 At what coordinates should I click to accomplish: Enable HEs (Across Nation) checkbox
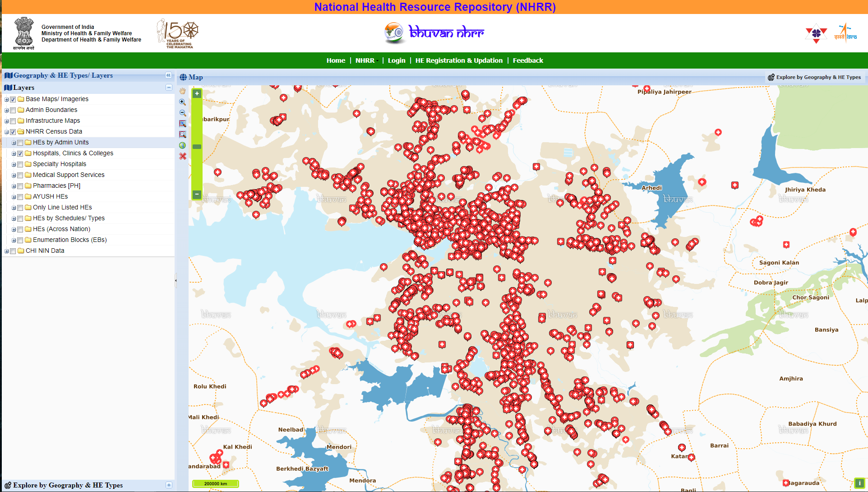pyautogui.click(x=20, y=229)
